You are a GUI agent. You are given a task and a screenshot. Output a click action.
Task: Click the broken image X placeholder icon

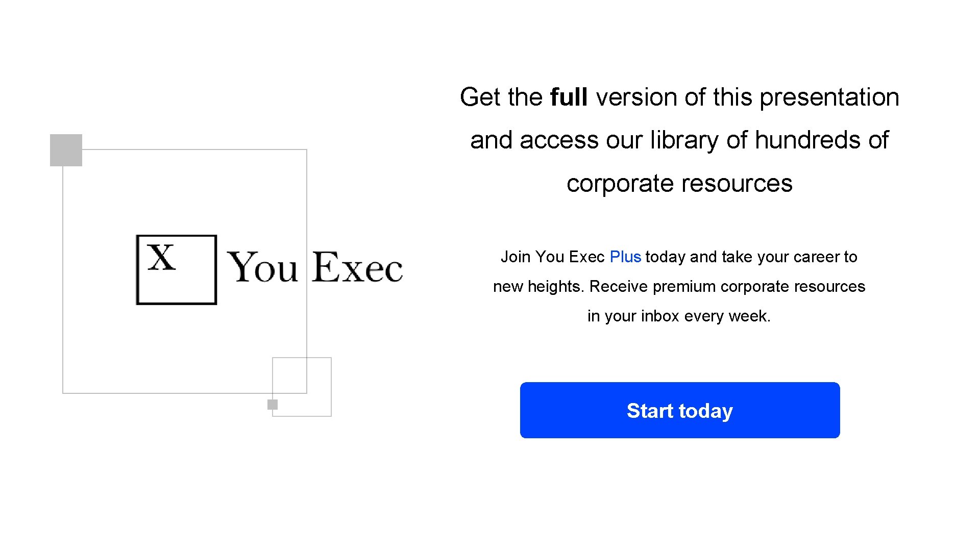[176, 269]
